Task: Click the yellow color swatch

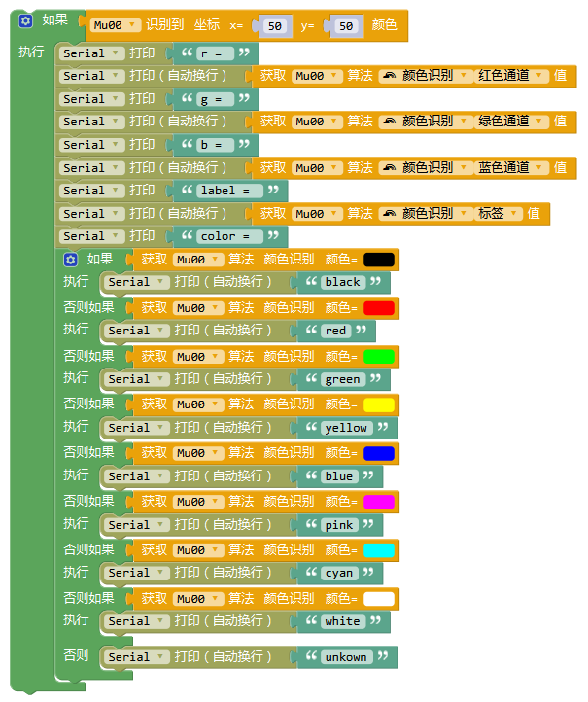Action: [x=379, y=404]
